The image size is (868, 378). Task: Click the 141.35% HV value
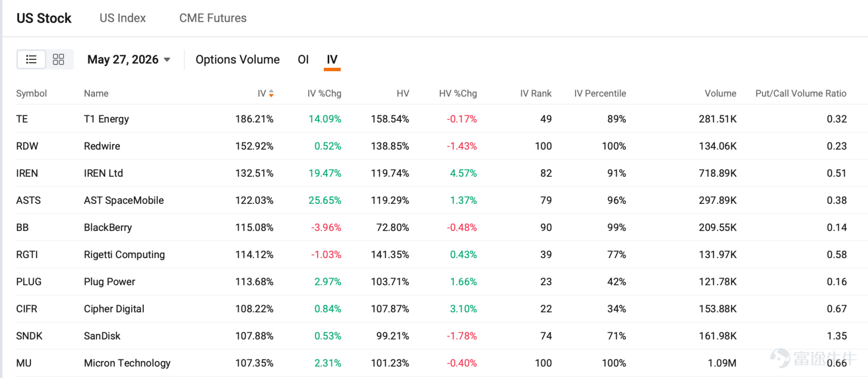click(x=390, y=254)
